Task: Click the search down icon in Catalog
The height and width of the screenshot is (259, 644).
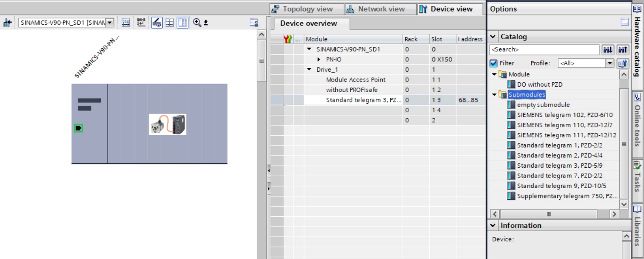Action: click(x=608, y=50)
